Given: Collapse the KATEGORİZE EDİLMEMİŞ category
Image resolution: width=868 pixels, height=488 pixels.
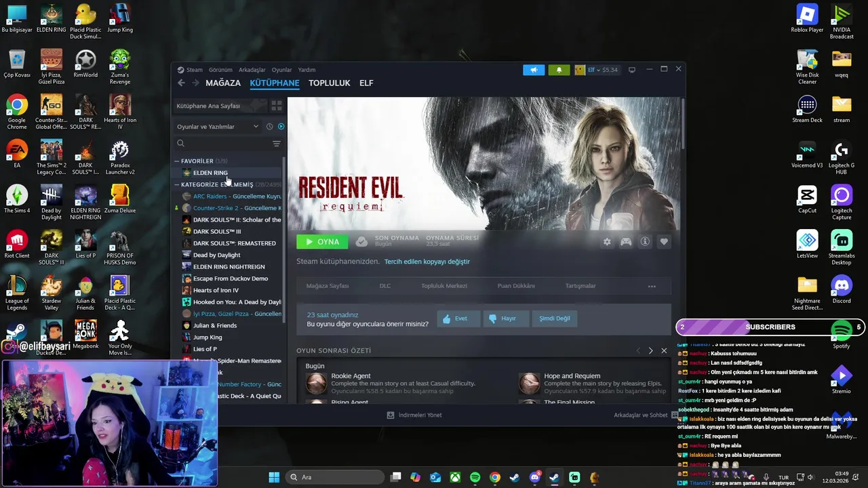Looking at the screenshot, I should pos(176,184).
